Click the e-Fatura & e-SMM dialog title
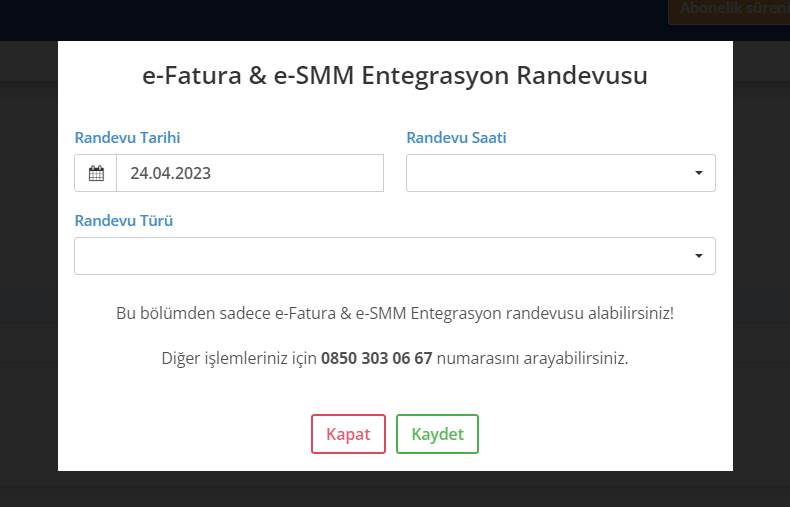Viewport: 790px width, 507px height. (395, 76)
